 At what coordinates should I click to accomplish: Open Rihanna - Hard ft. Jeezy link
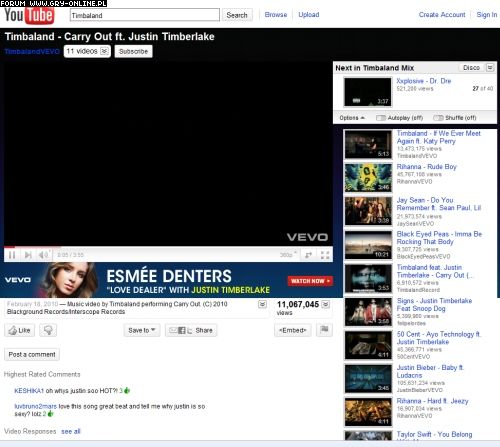(x=432, y=401)
